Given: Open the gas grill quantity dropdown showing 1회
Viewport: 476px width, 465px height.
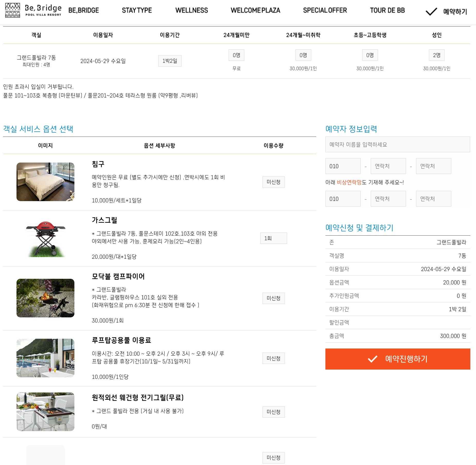Looking at the screenshot, I should (273, 238).
